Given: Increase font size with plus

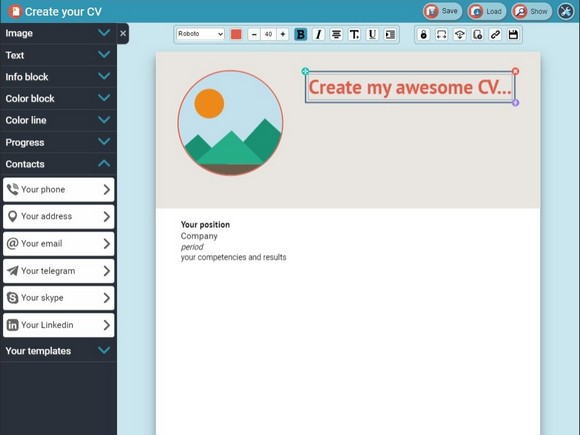Looking at the screenshot, I should (x=283, y=34).
